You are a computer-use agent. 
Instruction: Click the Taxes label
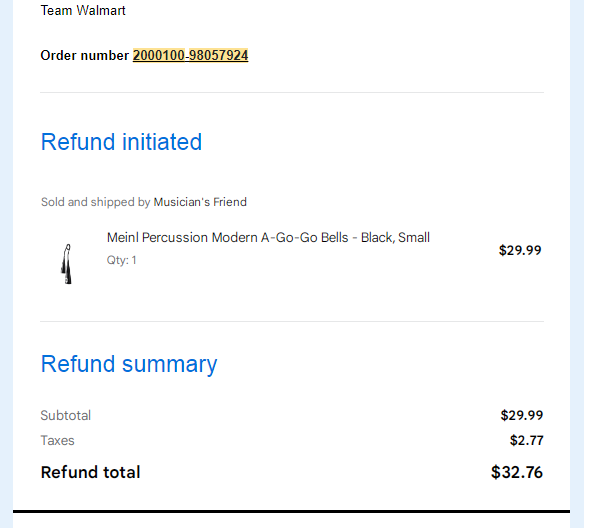pyautogui.click(x=57, y=441)
